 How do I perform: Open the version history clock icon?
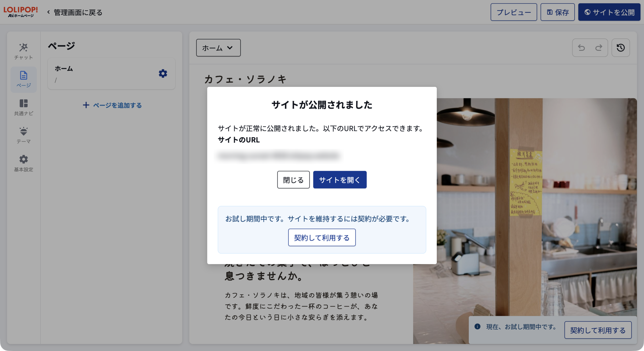tap(621, 48)
